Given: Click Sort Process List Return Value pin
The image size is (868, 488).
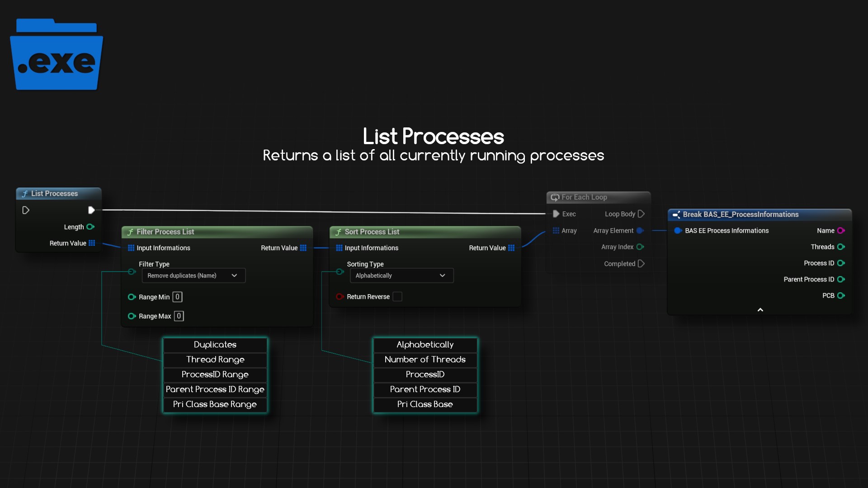Looking at the screenshot, I should click(511, 248).
